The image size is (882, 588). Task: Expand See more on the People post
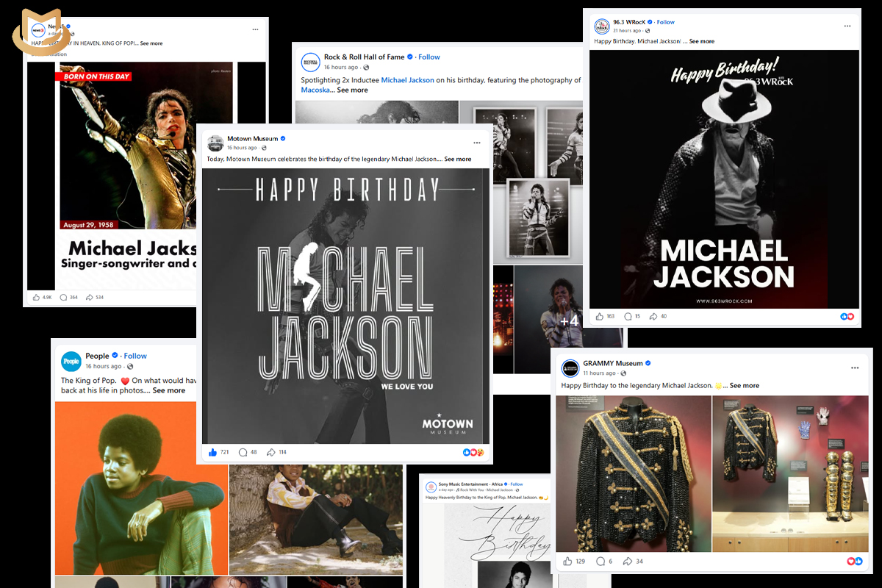(168, 390)
